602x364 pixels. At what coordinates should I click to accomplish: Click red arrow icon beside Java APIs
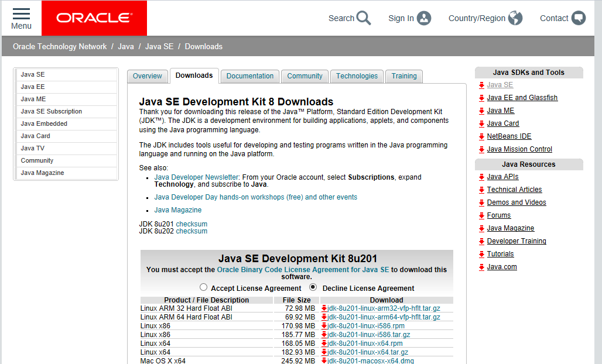tap(481, 177)
